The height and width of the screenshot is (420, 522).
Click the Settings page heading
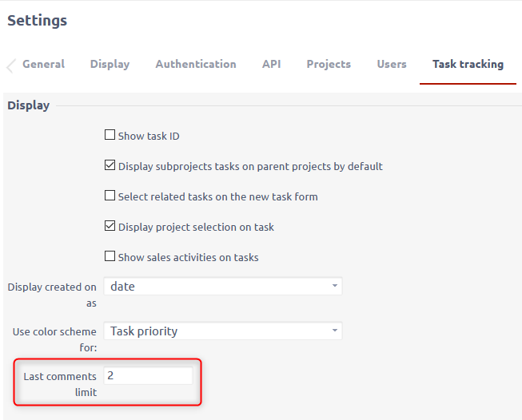coord(38,21)
